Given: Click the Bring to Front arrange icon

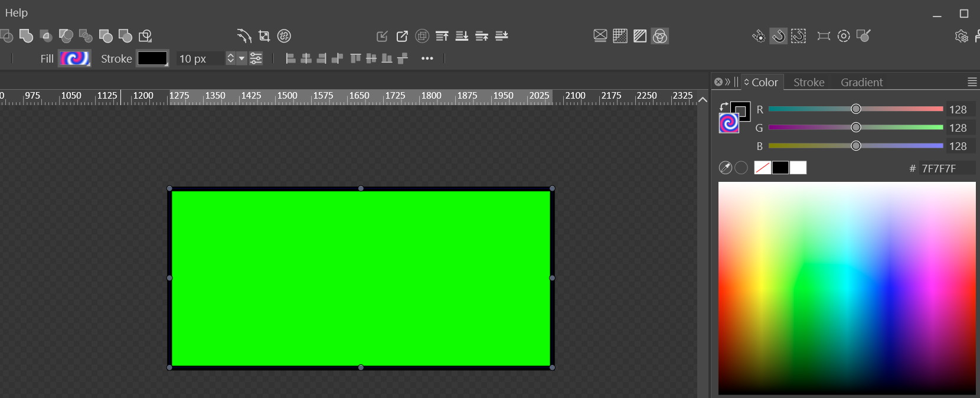Looking at the screenshot, I should pyautogui.click(x=442, y=36).
